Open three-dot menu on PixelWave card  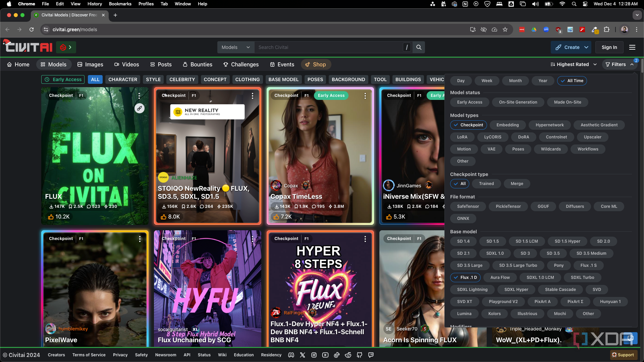pyautogui.click(x=140, y=239)
